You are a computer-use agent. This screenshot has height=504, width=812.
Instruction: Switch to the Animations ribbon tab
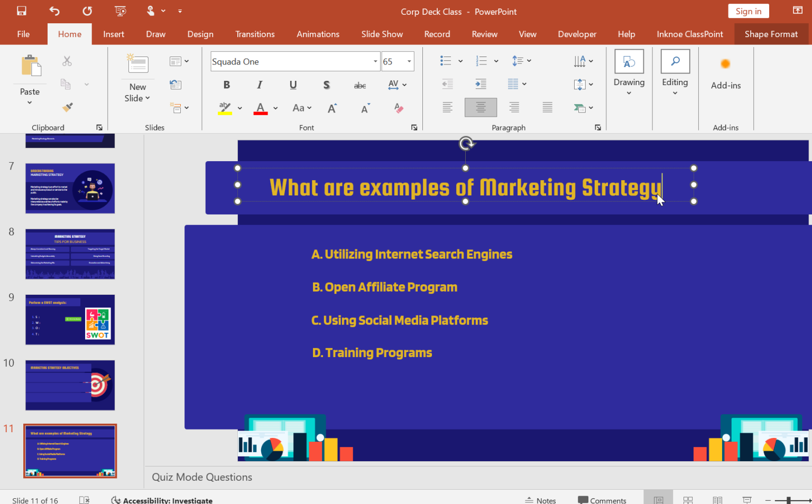tap(318, 34)
